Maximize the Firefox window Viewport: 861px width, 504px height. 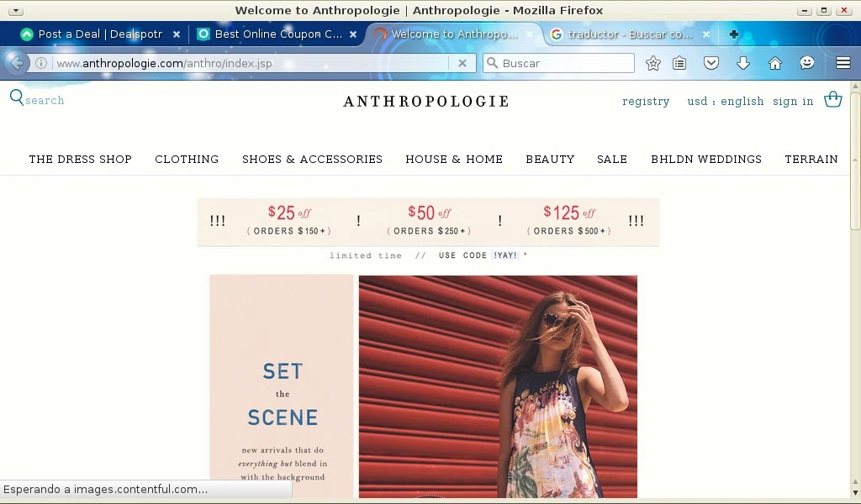point(824,10)
